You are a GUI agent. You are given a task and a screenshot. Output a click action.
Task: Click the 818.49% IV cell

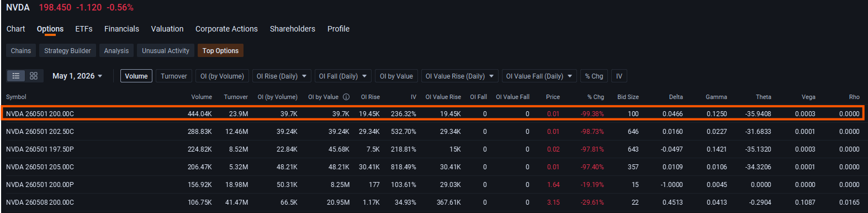pos(403,167)
